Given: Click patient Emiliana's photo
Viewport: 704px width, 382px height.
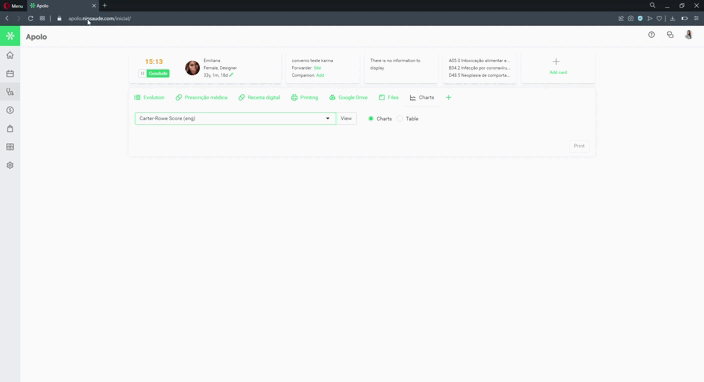Looking at the screenshot, I should [x=192, y=68].
